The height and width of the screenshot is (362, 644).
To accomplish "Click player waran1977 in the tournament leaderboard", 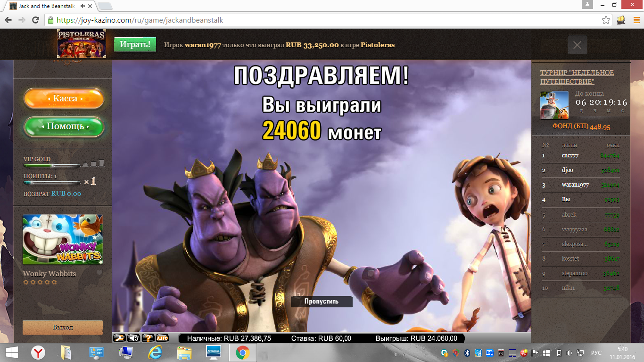I will (x=574, y=185).
